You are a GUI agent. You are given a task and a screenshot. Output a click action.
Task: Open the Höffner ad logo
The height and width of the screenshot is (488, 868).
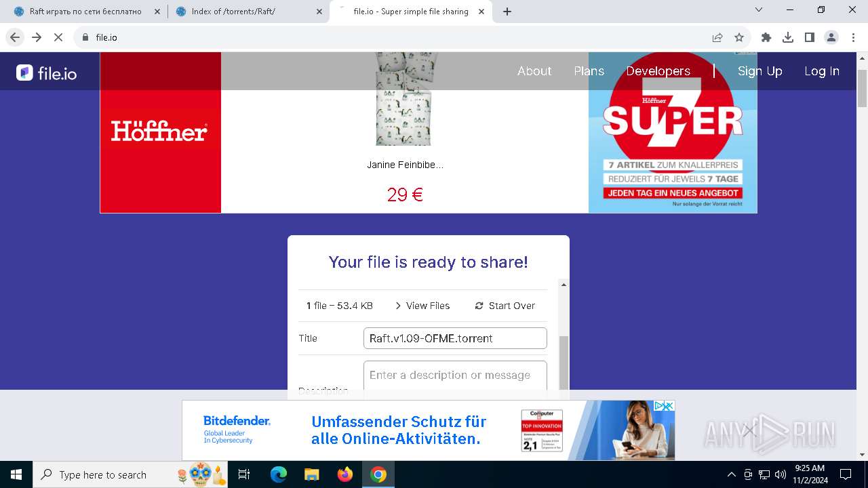point(160,132)
